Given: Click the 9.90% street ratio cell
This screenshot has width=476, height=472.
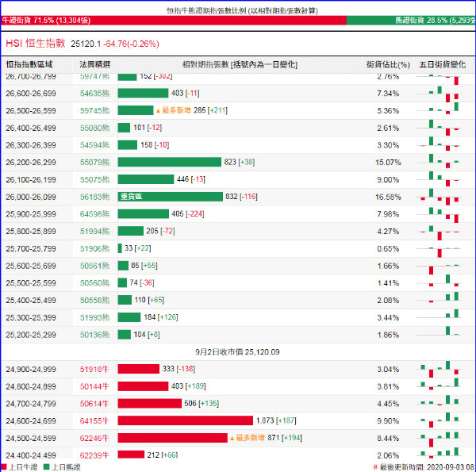Looking at the screenshot, I should [388, 420].
